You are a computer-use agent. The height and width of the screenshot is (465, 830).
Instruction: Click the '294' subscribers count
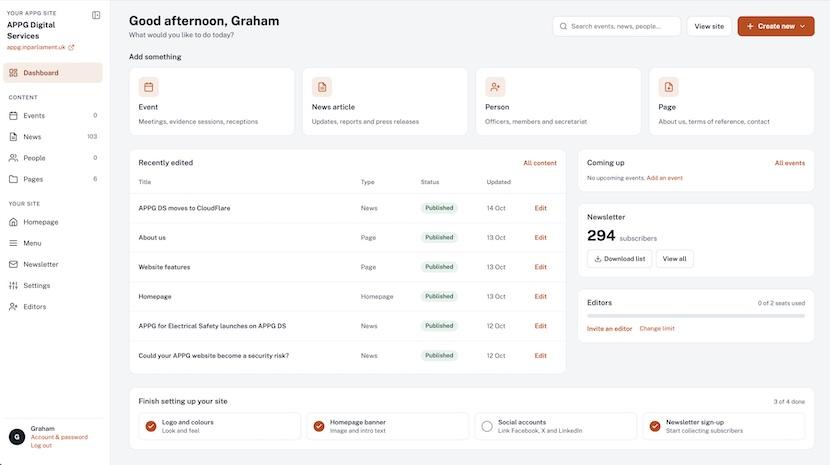tap(601, 236)
